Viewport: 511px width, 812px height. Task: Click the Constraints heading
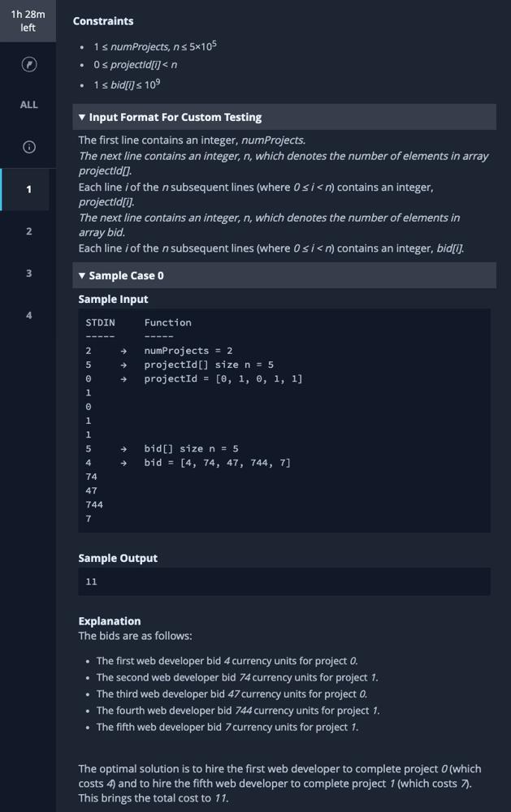coord(102,21)
